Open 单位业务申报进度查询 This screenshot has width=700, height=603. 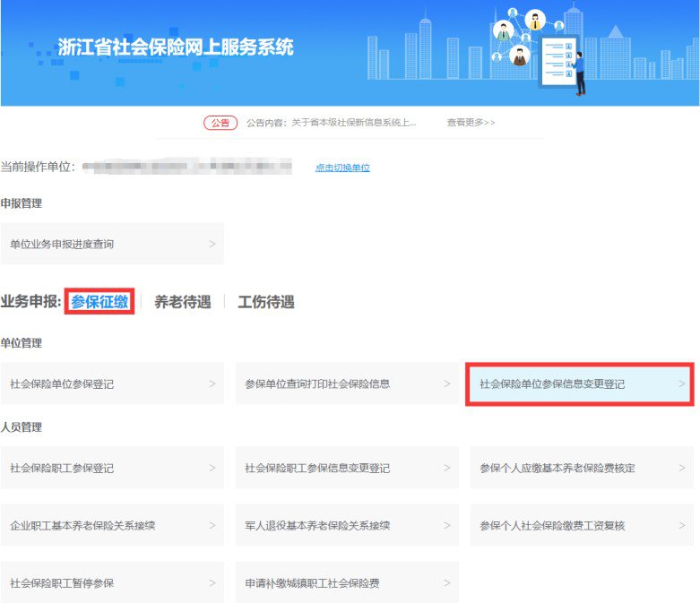click(112, 244)
